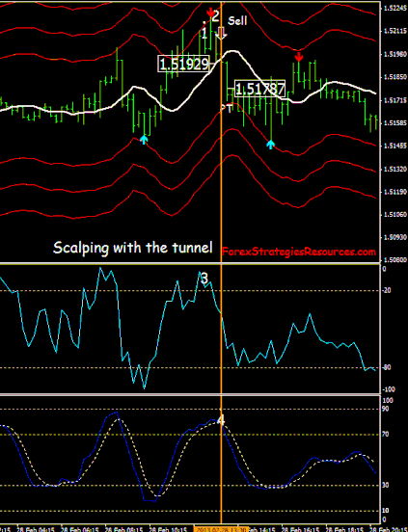Click the red sell arrow near 16:15
Image resolution: width=408 pixels, height=532 pixels.
click(x=298, y=57)
